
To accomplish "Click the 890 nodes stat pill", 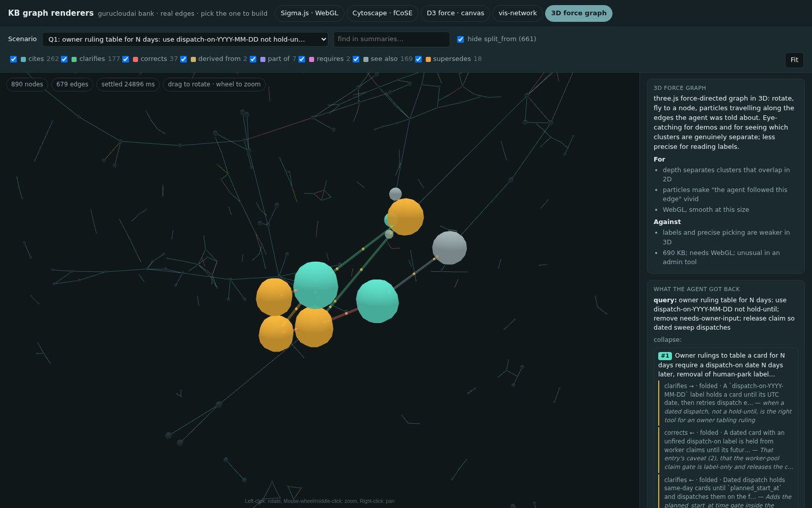I will [x=27, y=85].
